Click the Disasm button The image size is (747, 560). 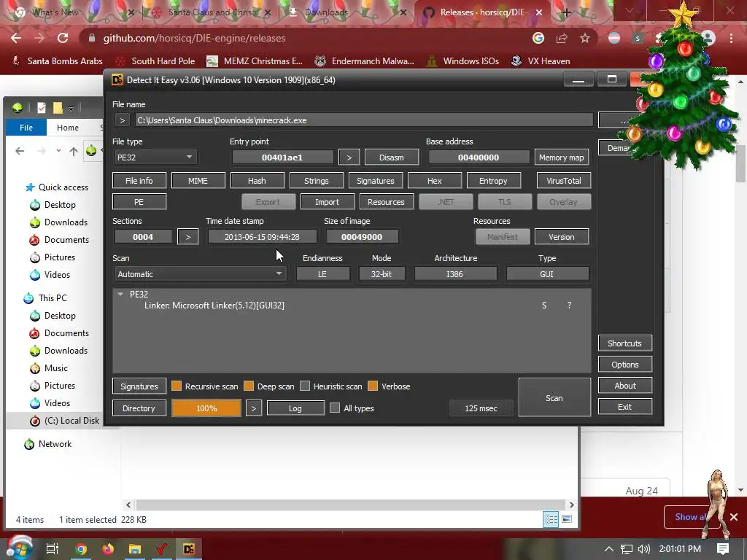coord(392,157)
